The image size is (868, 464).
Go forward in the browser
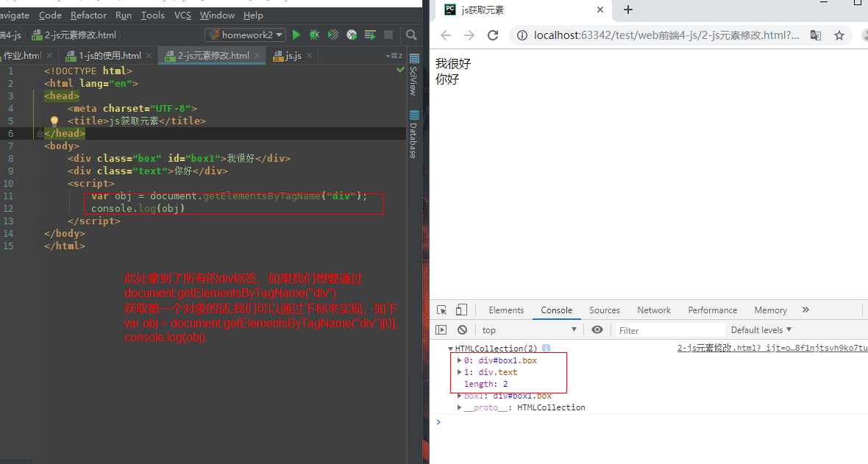tap(469, 35)
